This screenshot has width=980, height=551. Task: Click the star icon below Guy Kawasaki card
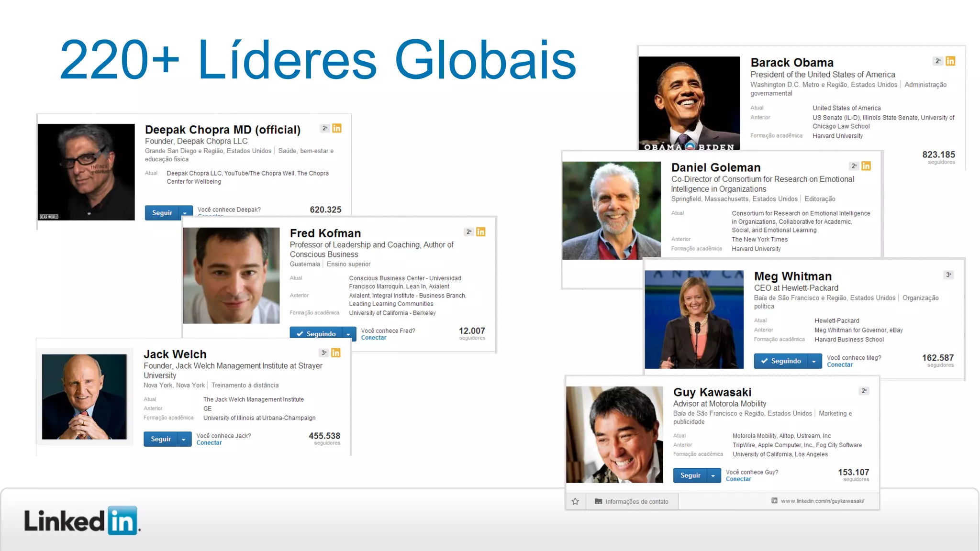point(575,501)
